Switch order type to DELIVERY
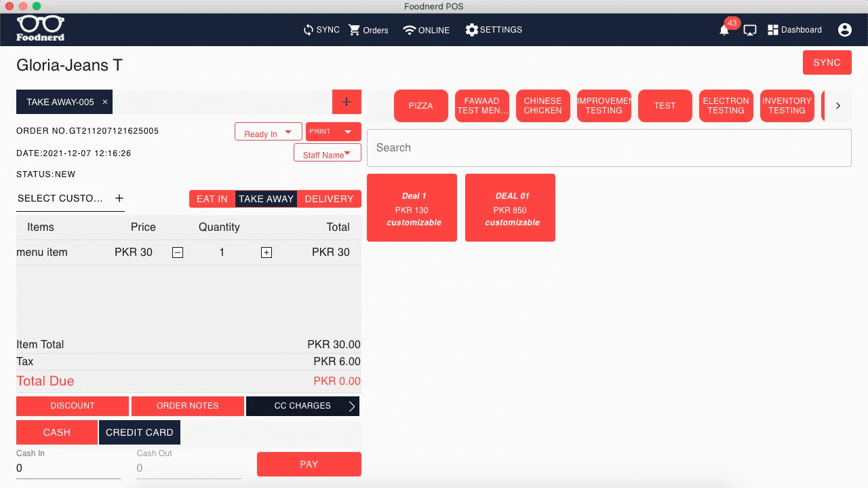Viewport: 868px width, 488px height. tap(329, 199)
